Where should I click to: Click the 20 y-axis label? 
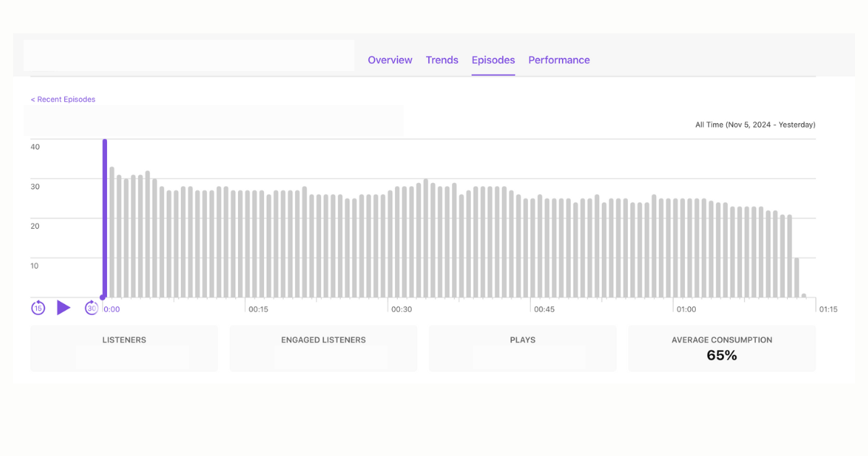(x=35, y=226)
